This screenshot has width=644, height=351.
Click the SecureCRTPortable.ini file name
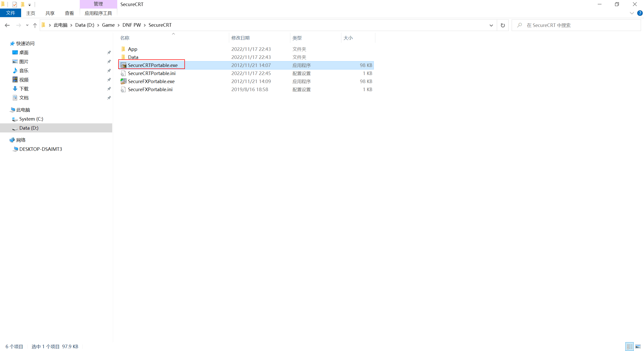pyautogui.click(x=152, y=73)
